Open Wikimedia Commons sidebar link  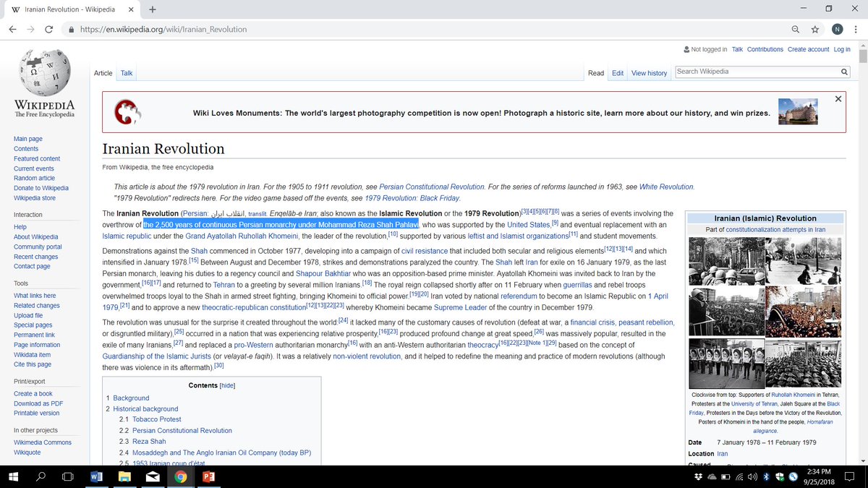pos(43,442)
